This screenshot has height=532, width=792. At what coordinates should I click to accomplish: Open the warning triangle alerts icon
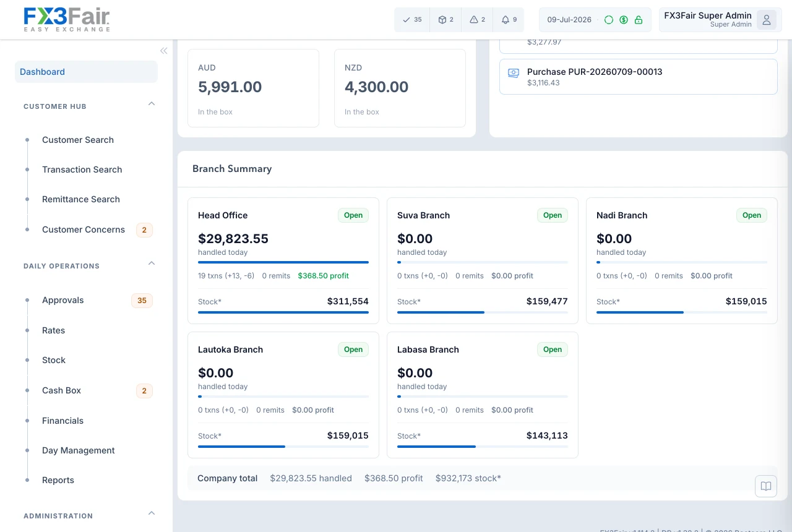(x=477, y=20)
